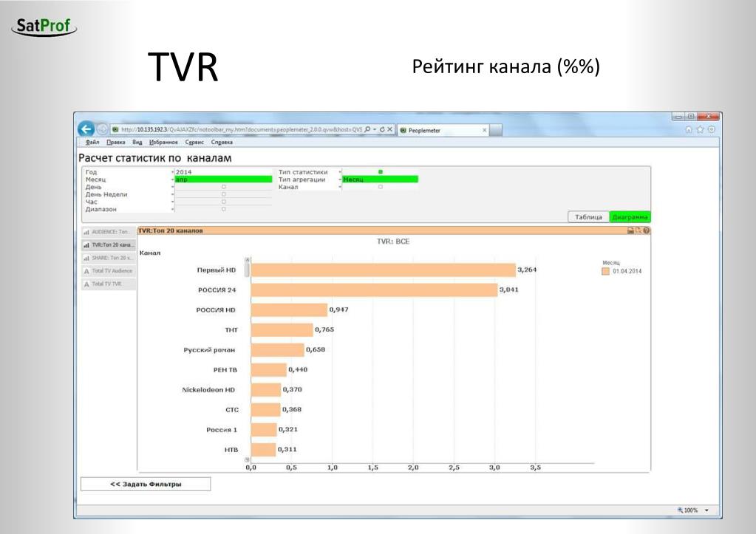Close the Peoplemeter browser tab
This screenshot has height=534, width=756.
[485, 130]
